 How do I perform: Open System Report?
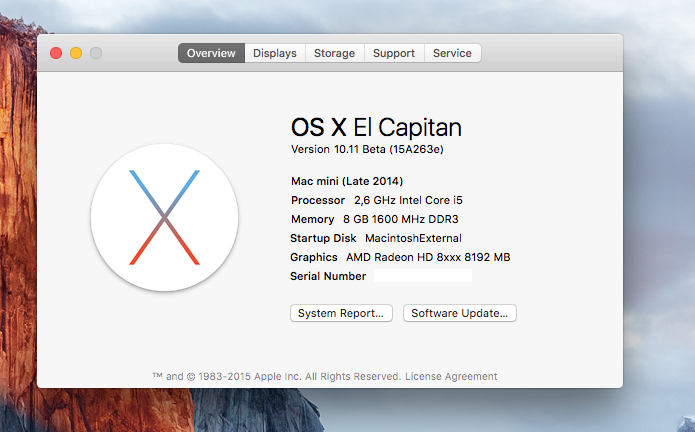click(341, 313)
